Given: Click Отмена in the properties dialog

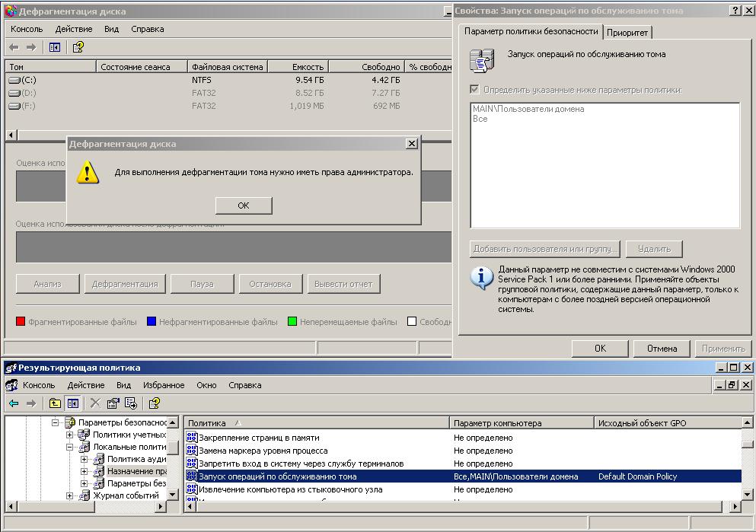Looking at the screenshot, I should [x=662, y=349].
